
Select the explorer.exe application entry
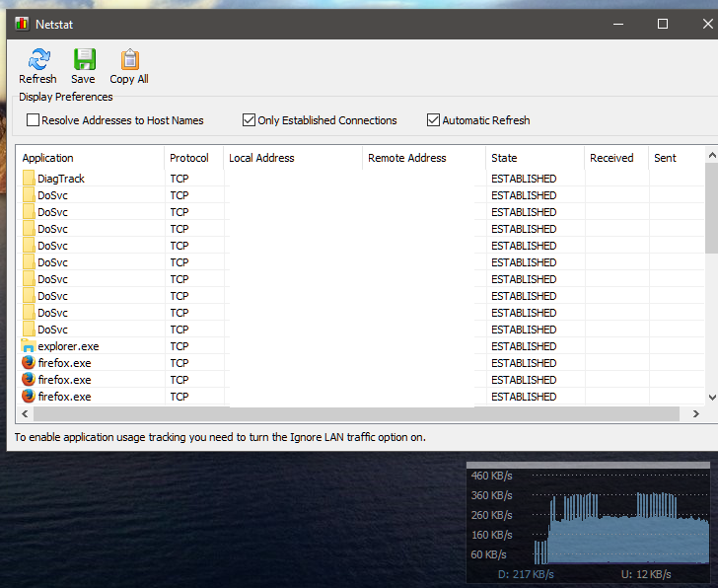pyautogui.click(x=68, y=346)
